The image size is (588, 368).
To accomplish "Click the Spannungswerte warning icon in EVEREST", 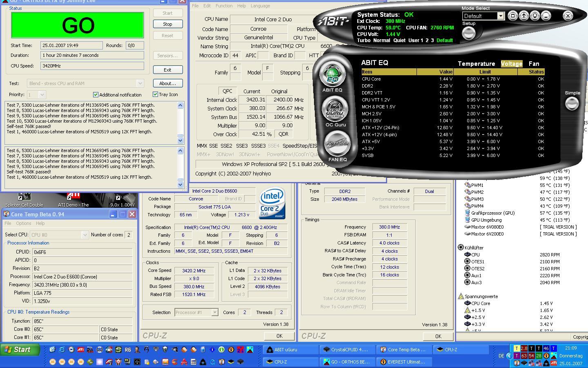I will (461, 296).
